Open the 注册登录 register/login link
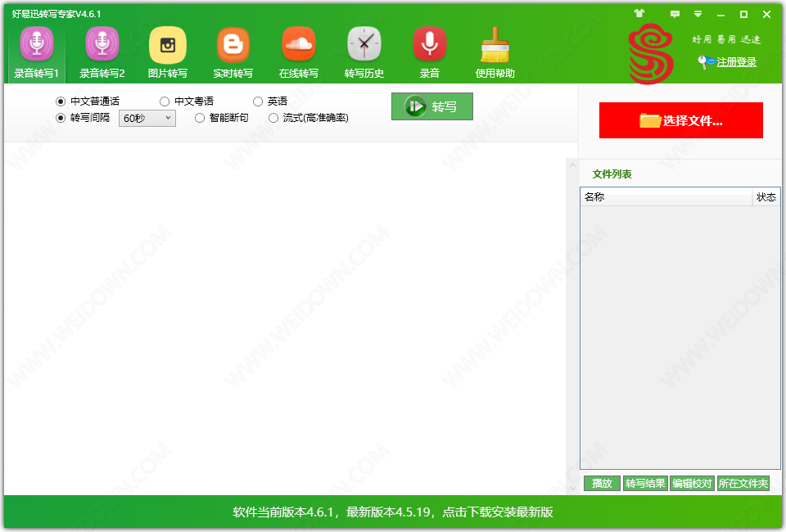 736,62
